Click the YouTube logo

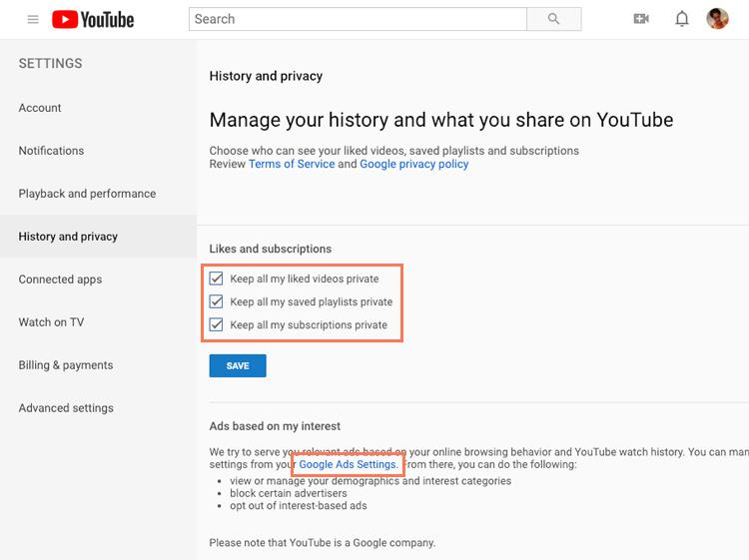pyautogui.click(x=93, y=19)
